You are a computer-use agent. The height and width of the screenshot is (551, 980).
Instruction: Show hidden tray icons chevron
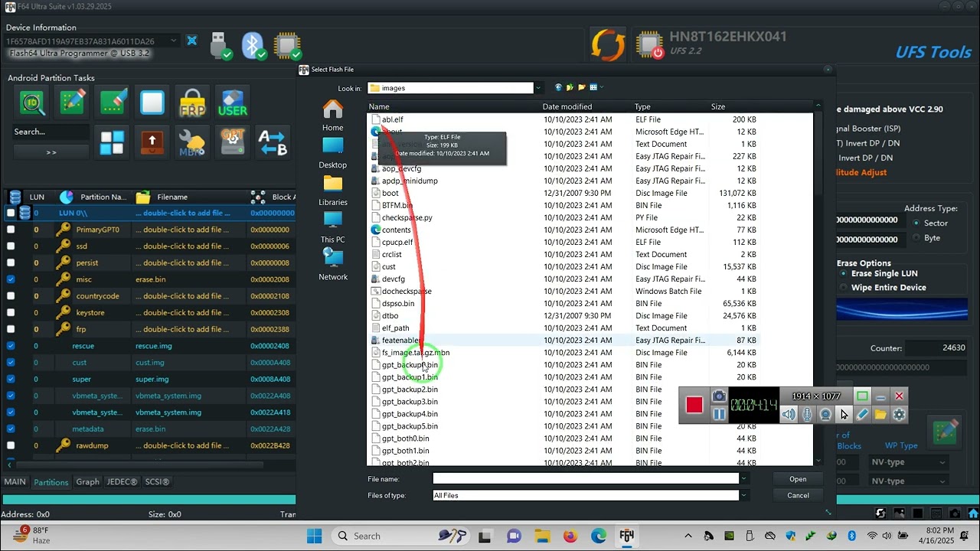tap(688, 536)
